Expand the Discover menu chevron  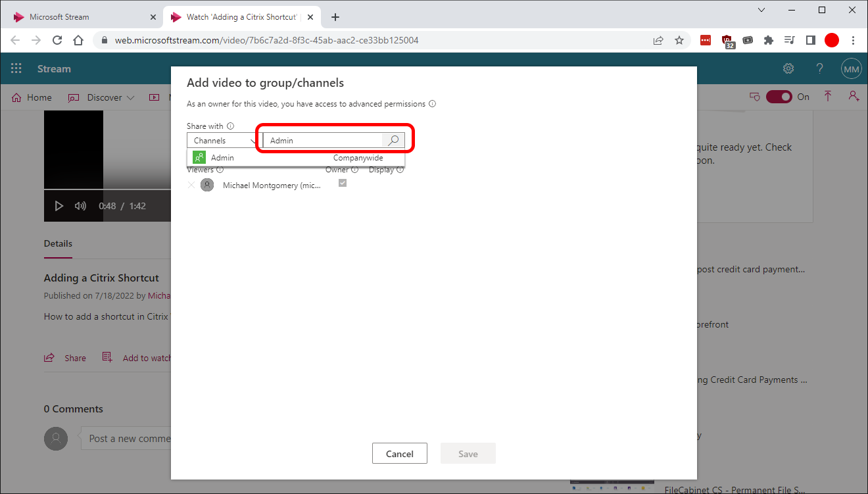(130, 97)
